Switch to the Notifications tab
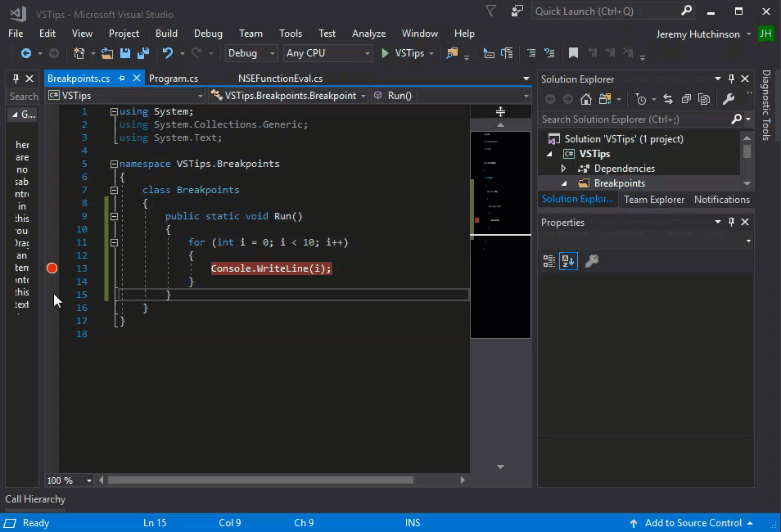 [x=722, y=199]
